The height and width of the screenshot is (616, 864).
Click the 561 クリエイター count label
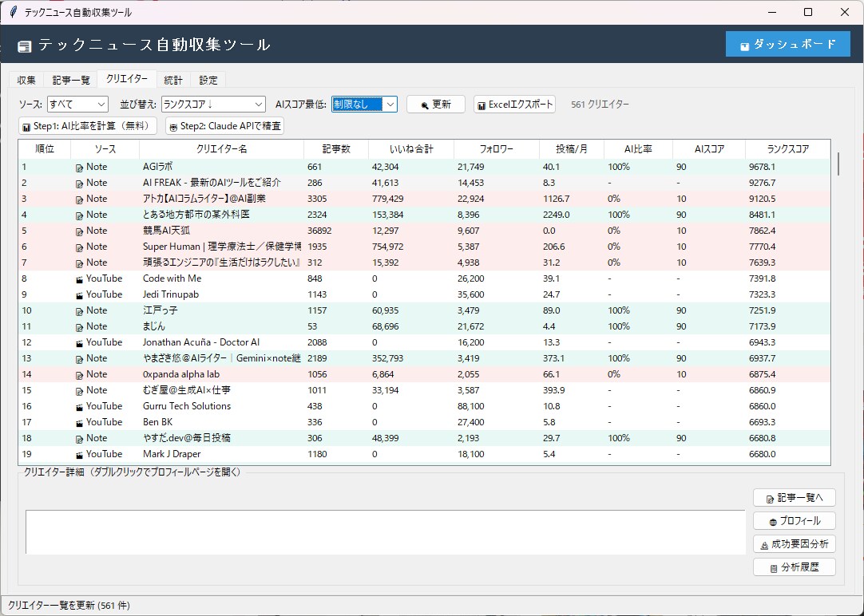pyautogui.click(x=600, y=104)
